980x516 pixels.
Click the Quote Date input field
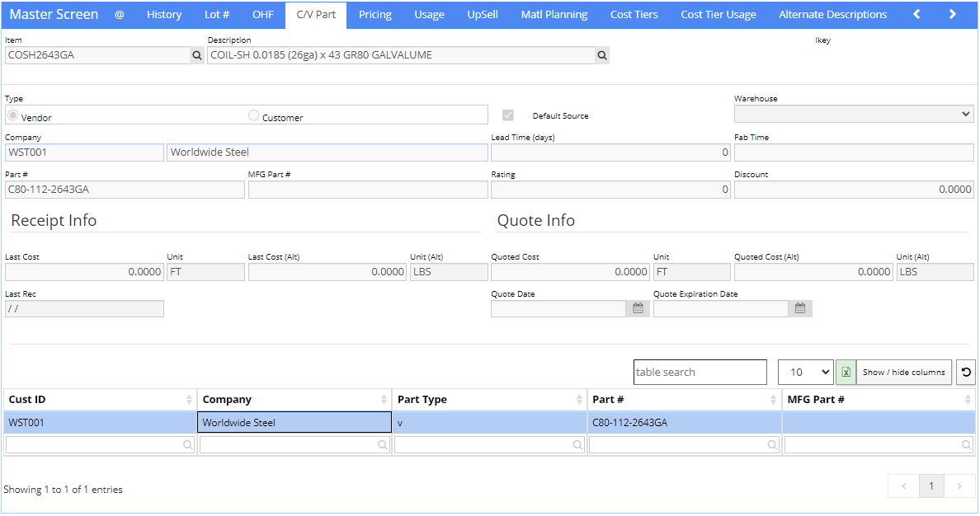click(x=558, y=308)
